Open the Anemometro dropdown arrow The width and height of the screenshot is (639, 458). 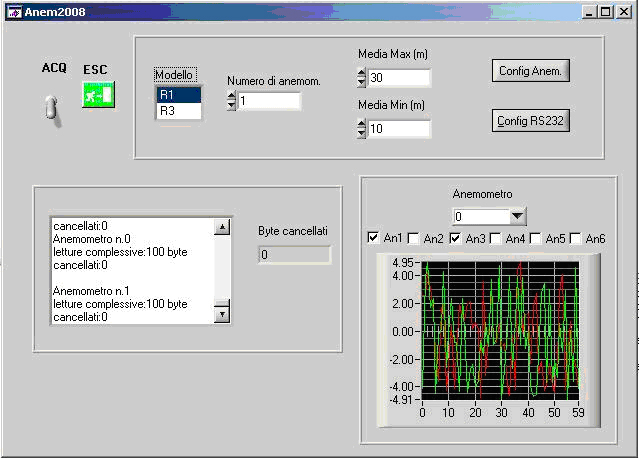pyautogui.click(x=518, y=216)
